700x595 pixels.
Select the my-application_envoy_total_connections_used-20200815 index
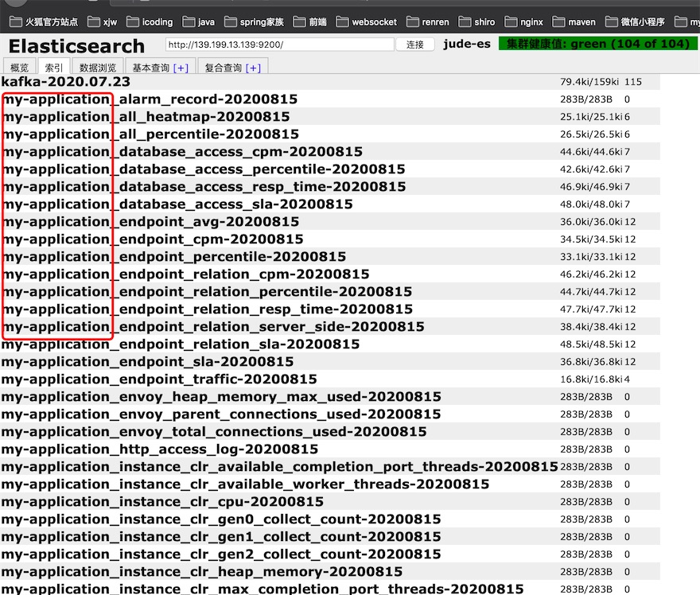(214, 432)
